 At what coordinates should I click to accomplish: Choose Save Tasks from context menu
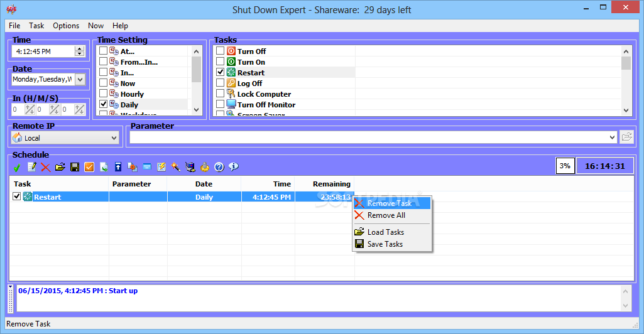[x=392, y=244]
